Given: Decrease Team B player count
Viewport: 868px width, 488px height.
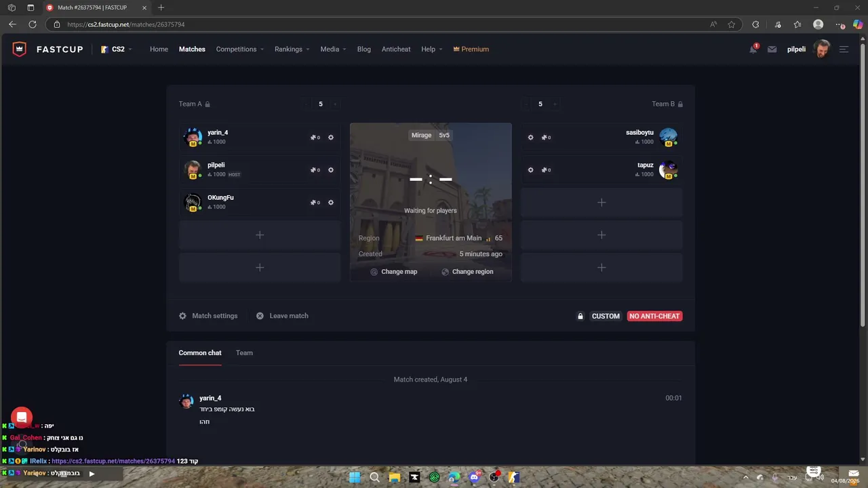Looking at the screenshot, I should click(x=526, y=104).
